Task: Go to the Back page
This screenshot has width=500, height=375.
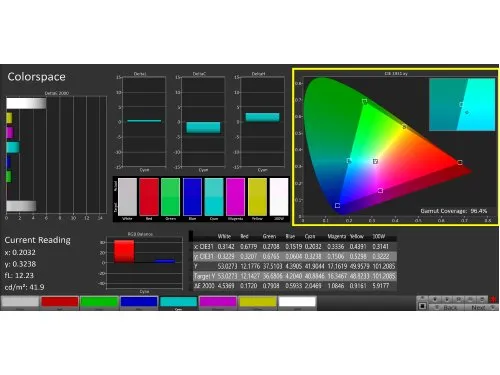Action: [446, 307]
